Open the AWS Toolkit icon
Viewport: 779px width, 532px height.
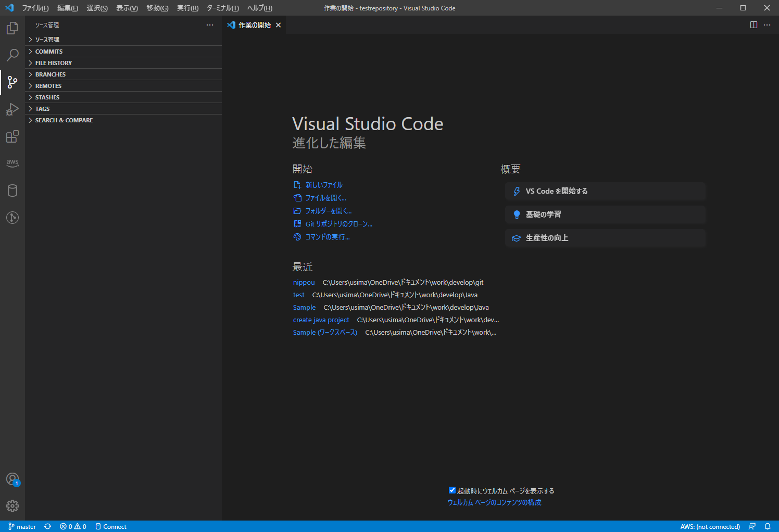[12, 163]
